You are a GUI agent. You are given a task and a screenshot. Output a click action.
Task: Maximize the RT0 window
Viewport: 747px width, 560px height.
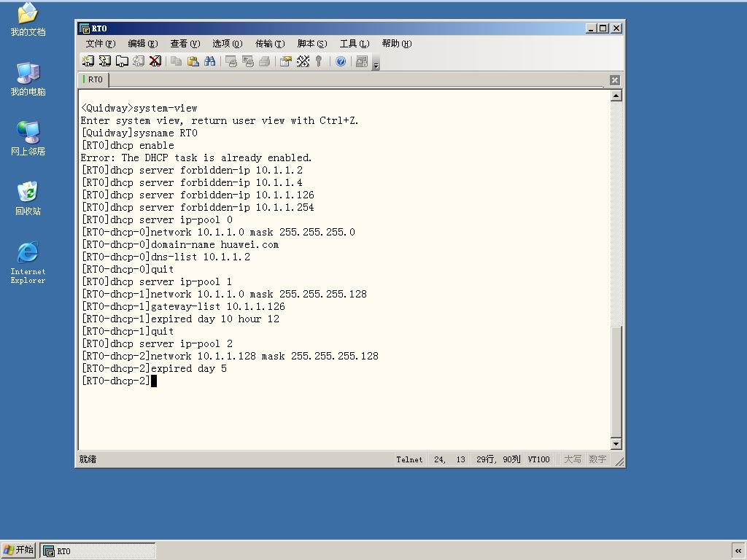[x=603, y=28]
